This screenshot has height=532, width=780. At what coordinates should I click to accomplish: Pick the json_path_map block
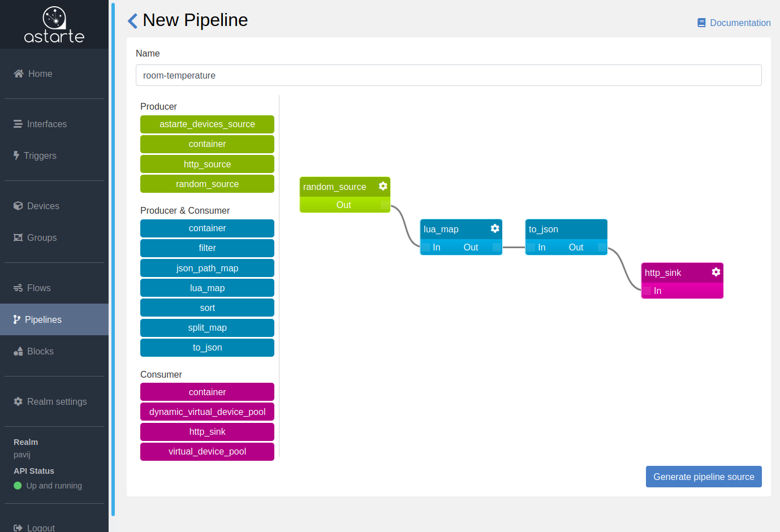tap(207, 268)
